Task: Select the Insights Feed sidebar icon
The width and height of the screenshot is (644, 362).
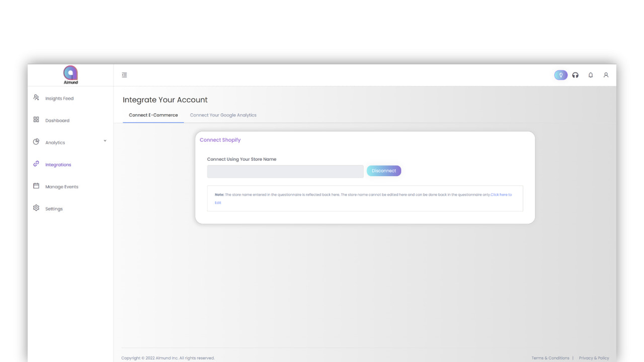Action: (36, 98)
